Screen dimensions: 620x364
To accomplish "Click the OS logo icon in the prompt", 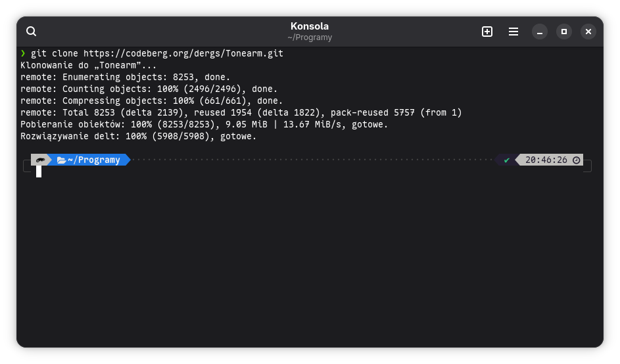I will [41, 160].
